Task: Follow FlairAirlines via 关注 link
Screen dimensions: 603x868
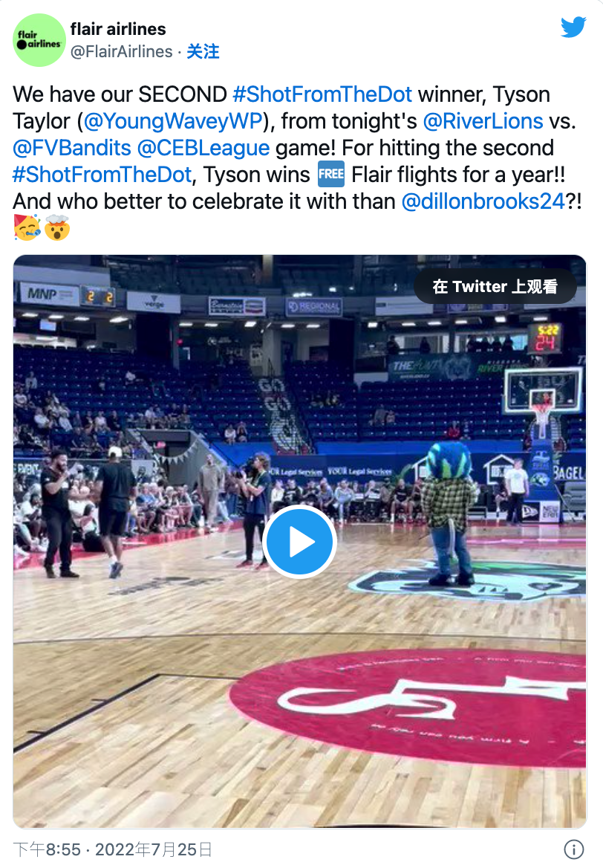Action: tap(203, 51)
